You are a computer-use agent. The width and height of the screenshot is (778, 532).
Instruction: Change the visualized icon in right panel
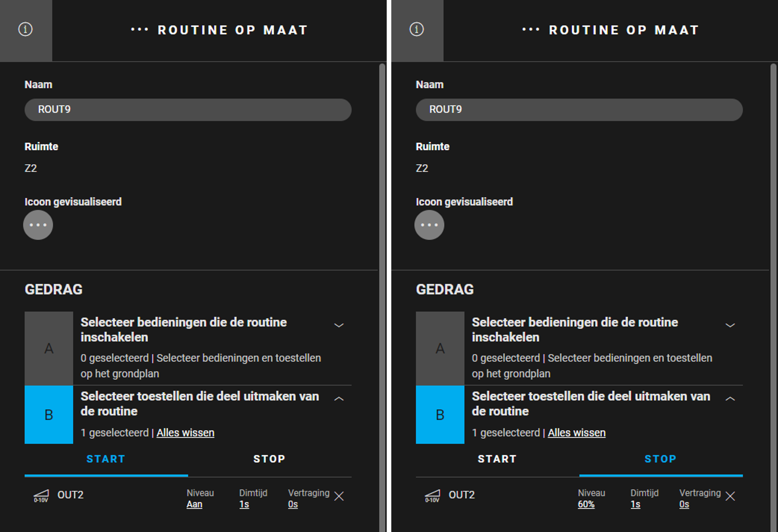point(429,225)
